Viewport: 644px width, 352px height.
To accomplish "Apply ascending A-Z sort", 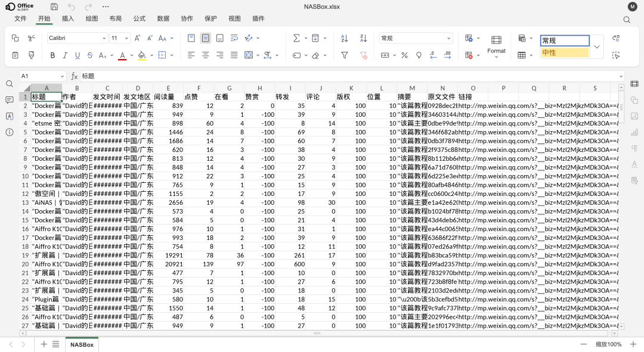I will coord(343,38).
